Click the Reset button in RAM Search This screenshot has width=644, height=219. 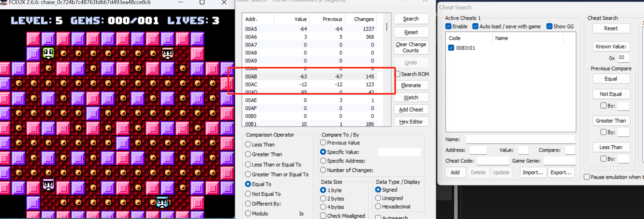coord(411,32)
